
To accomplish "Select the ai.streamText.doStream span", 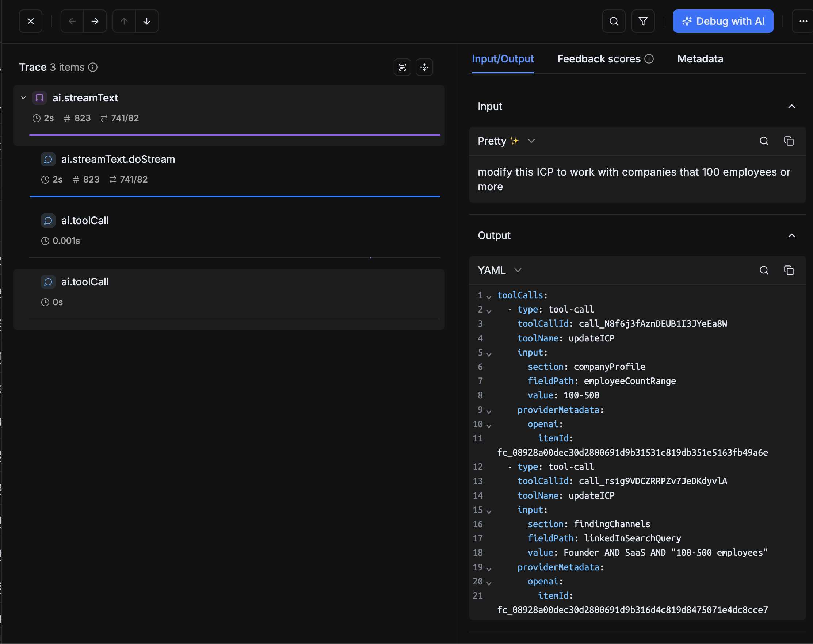I will click(x=118, y=159).
